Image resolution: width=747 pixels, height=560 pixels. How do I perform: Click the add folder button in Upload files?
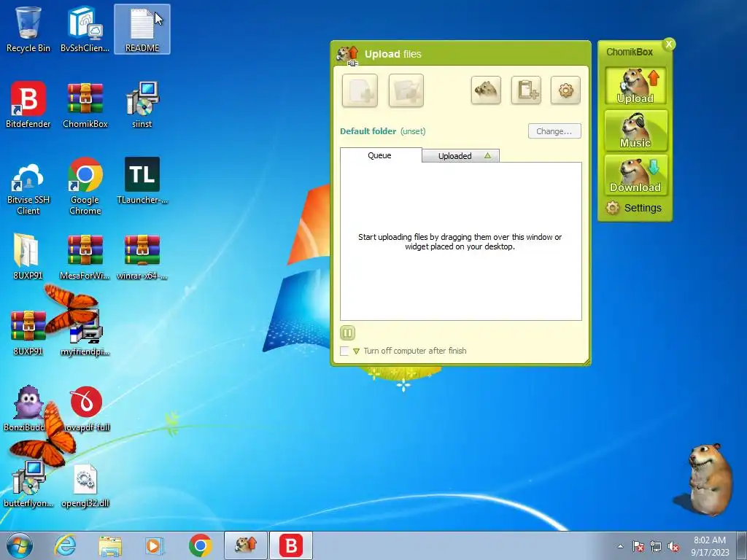tap(406, 90)
